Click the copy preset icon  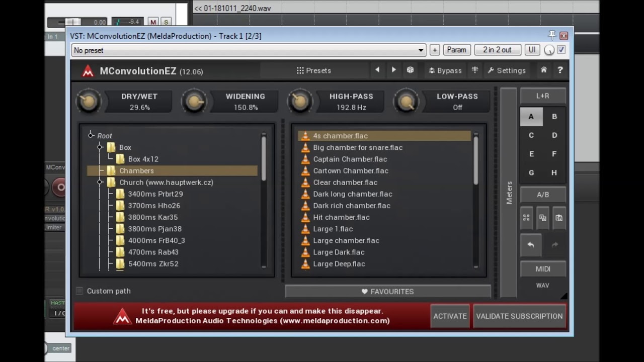tap(543, 218)
